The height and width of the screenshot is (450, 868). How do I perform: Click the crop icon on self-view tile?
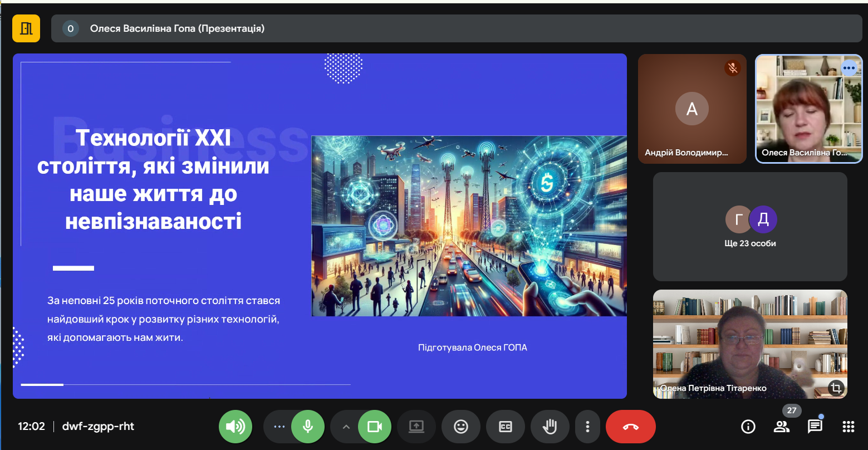835,388
